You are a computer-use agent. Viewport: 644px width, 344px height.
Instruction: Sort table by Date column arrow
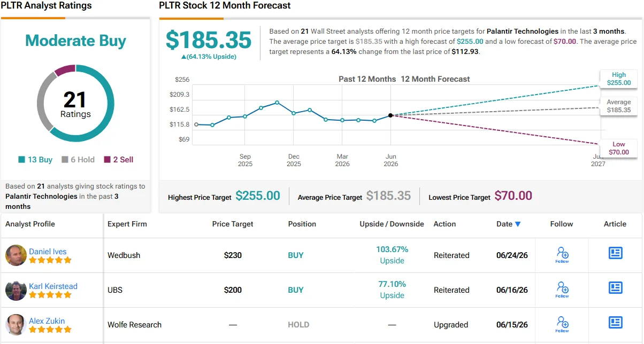518,224
